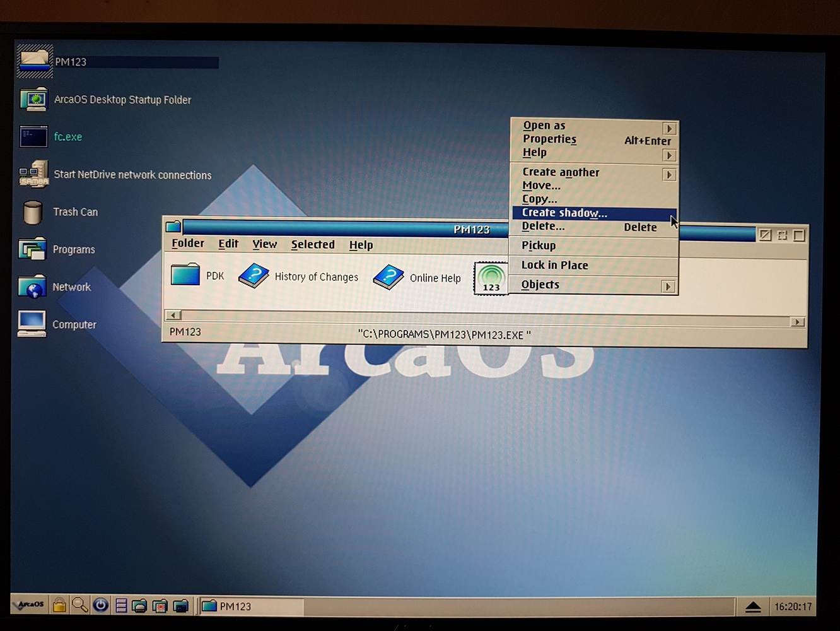Click the last drawer folder icon before PM123 task
The width and height of the screenshot is (840, 631).
pyautogui.click(x=180, y=606)
